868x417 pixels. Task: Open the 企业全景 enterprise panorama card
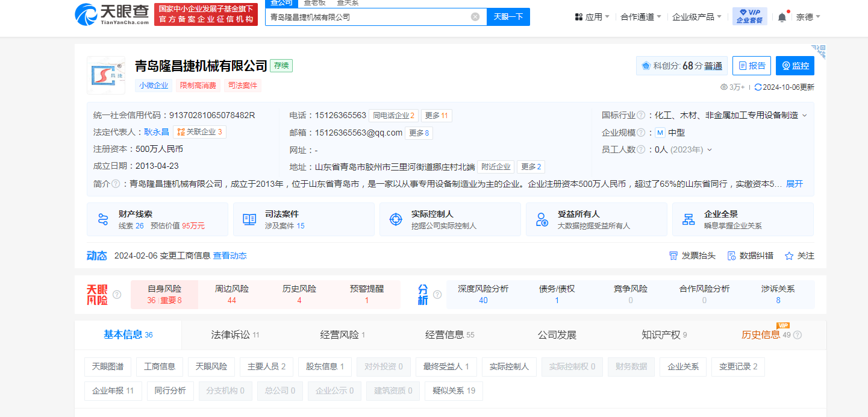click(742, 219)
